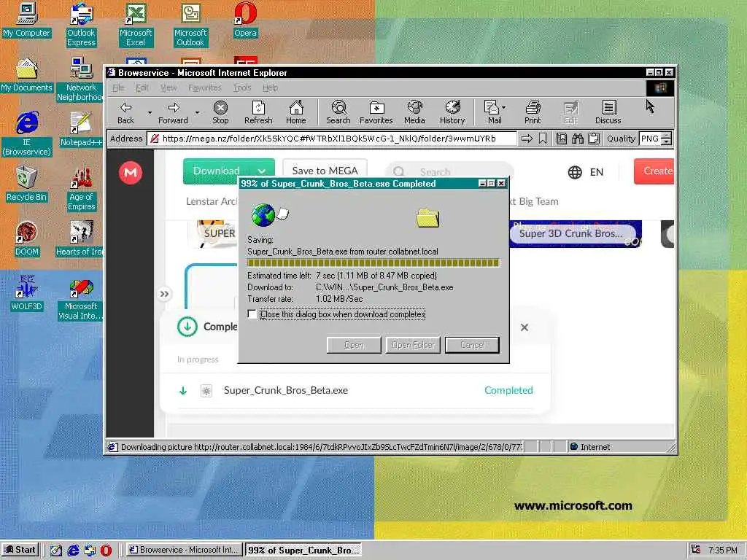This screenshot has width=747, height=560.
Task: Click the Open button in download dialog
Action: (x=354, y=345)
